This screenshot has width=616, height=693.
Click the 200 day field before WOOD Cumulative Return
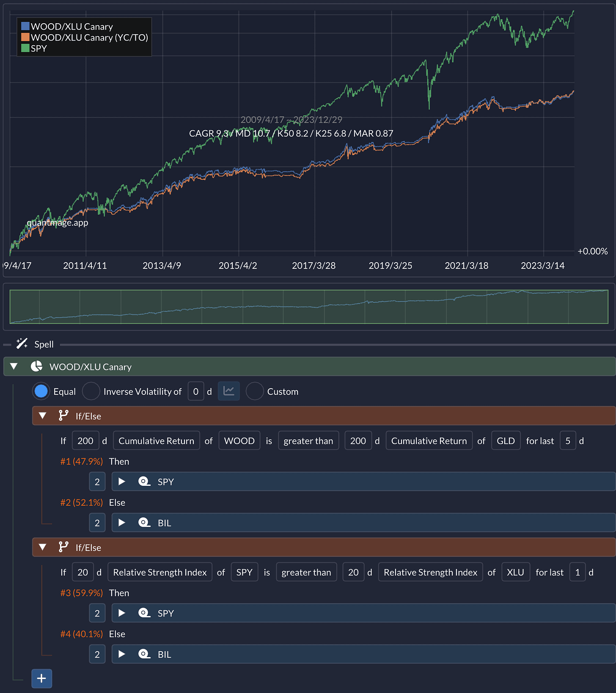click(85, 441)
